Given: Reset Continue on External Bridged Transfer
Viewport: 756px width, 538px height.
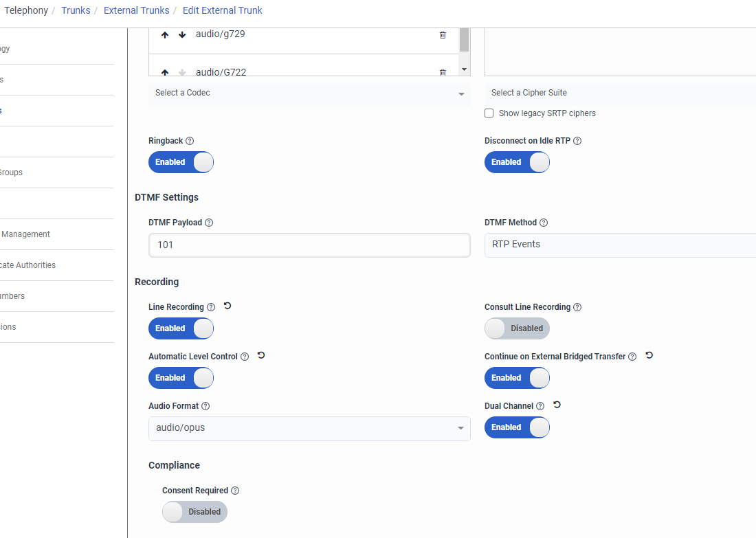Looking at the screenshot, I should pyautogui.click(x=649, y=356).
